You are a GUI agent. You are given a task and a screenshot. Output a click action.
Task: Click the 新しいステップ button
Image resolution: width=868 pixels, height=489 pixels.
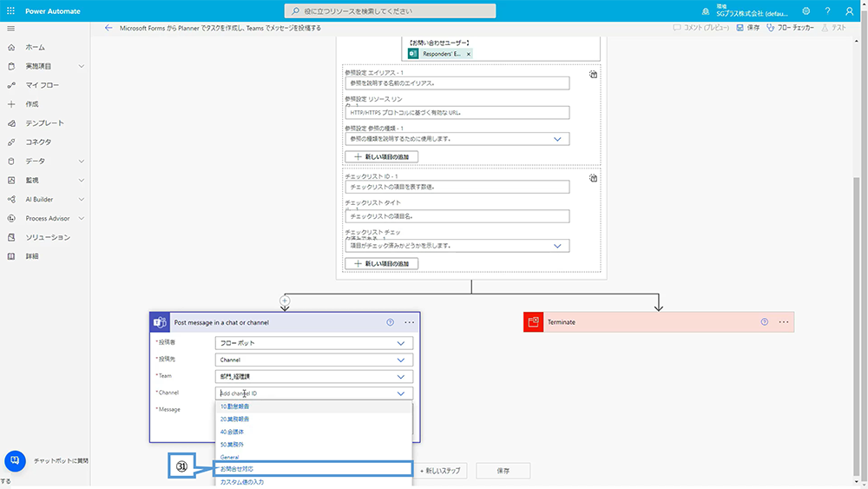[x=440, y=471]
